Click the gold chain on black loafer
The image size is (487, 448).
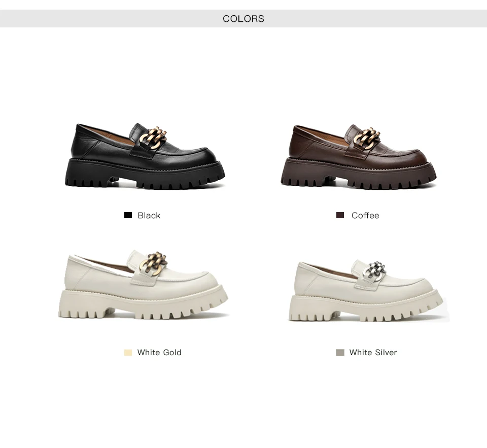click(x=153, y=138)
